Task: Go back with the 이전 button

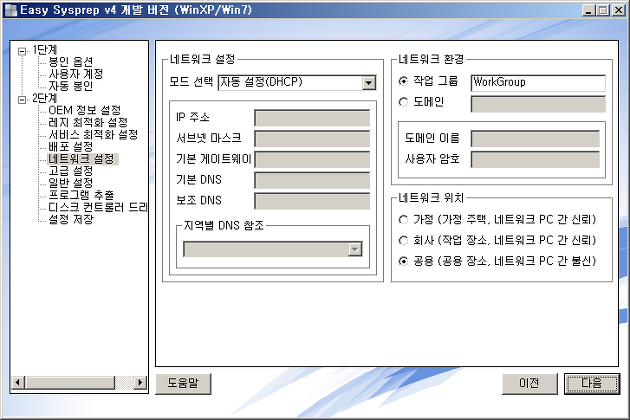Action: (530, 384)
